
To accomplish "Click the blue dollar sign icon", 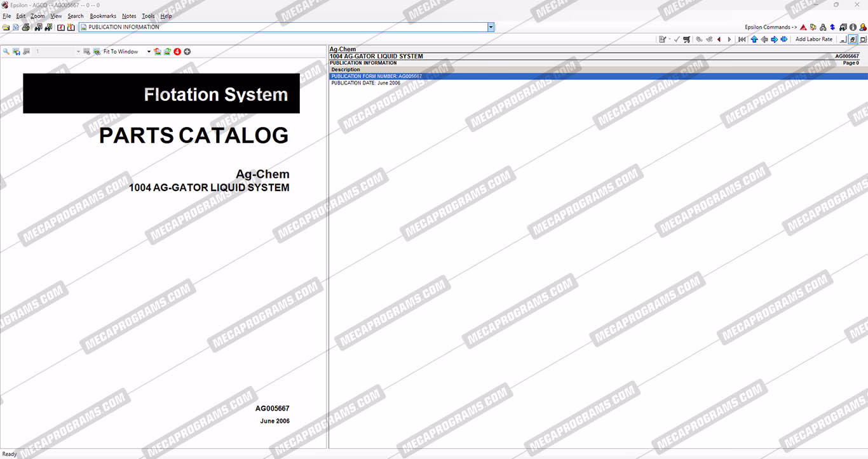I will coord(832,27).
